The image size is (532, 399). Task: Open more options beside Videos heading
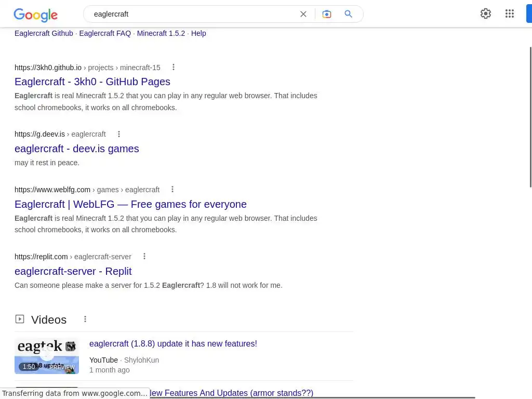tap(85, 319)
